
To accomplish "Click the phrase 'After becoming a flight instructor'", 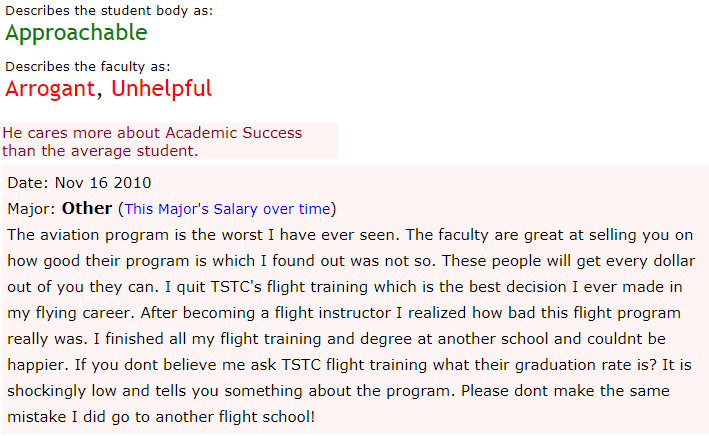I will click(265, 313).
